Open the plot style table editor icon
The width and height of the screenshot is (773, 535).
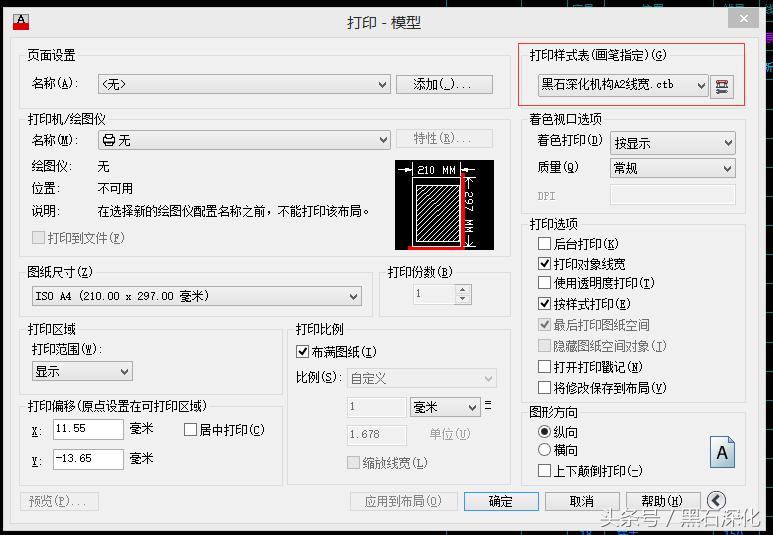pyautogui.click(x=722, y=86)
